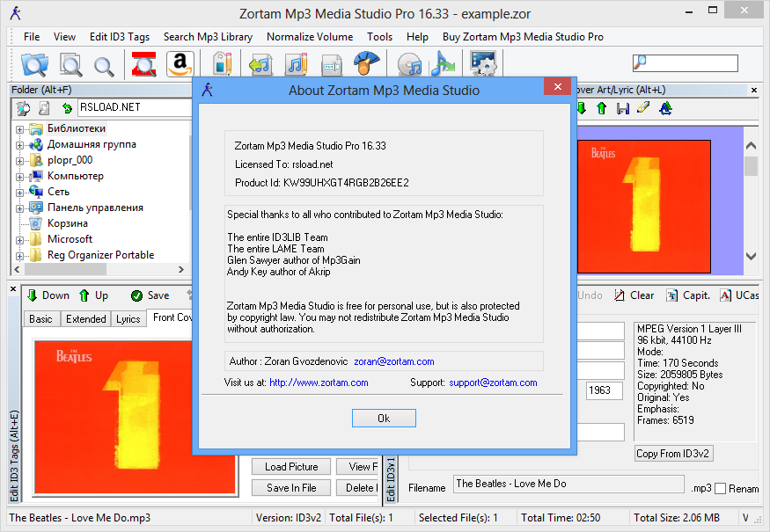Click the Copy From ID3v2 button
Viewport: 770px width, 532px height.
pyautogui.click(x=673, y=454)
